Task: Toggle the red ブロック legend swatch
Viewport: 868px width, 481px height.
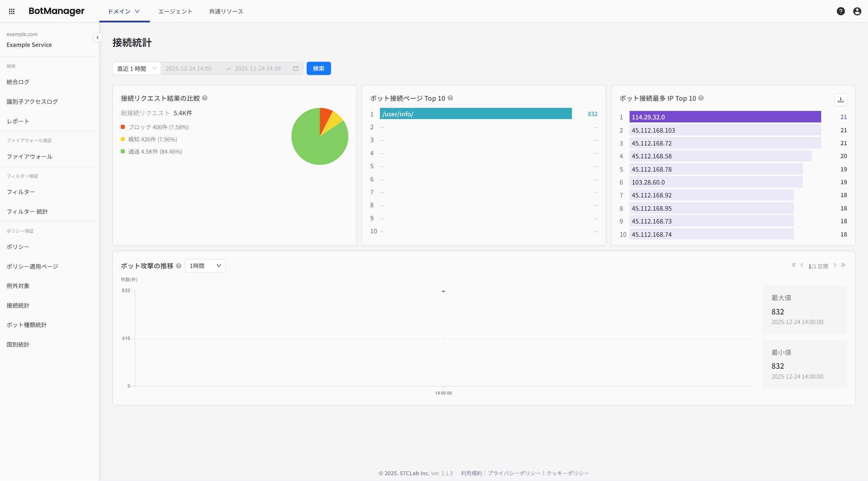Action: click(123, 127)
